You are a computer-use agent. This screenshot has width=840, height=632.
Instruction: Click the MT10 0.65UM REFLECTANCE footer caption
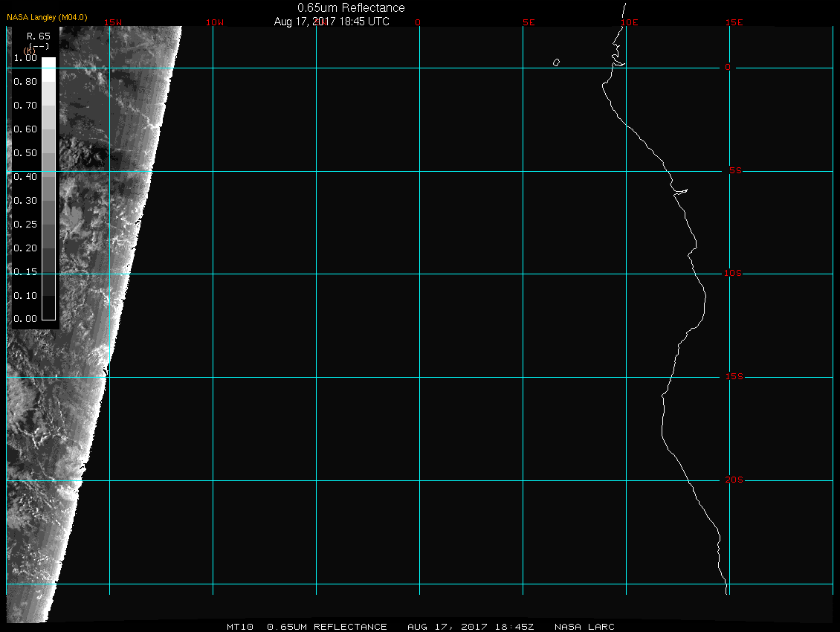(306, 627)
